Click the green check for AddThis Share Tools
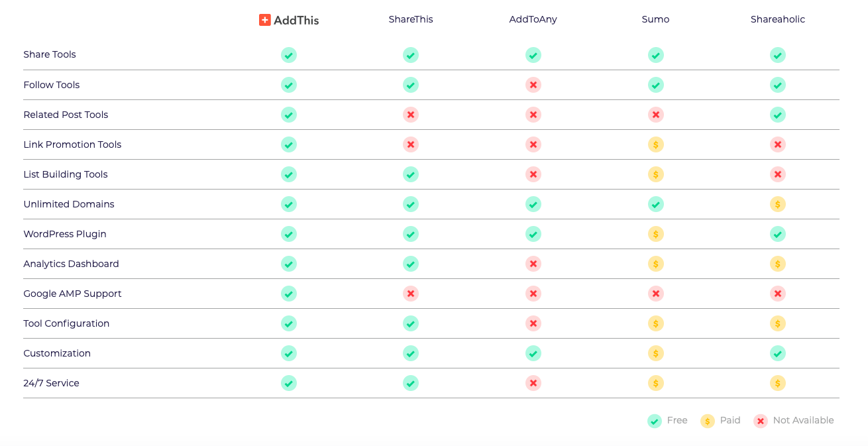 289,55
